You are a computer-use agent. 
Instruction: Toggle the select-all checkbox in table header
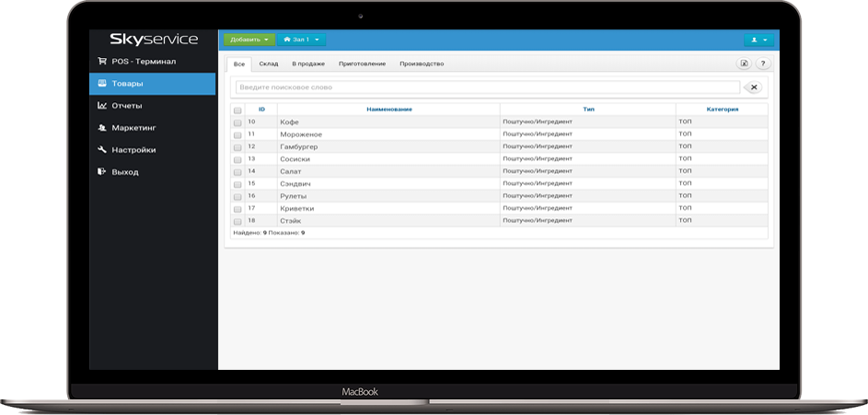coord(237,110)
